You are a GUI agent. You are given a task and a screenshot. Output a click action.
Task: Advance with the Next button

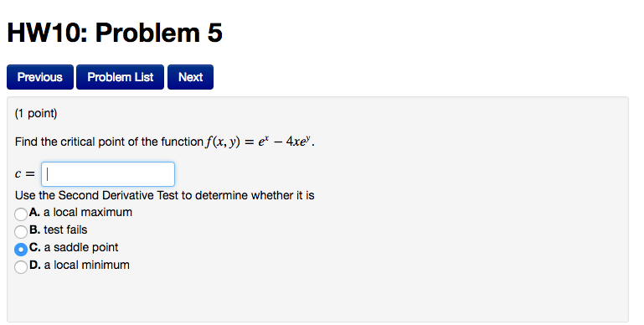coord(191,77)
